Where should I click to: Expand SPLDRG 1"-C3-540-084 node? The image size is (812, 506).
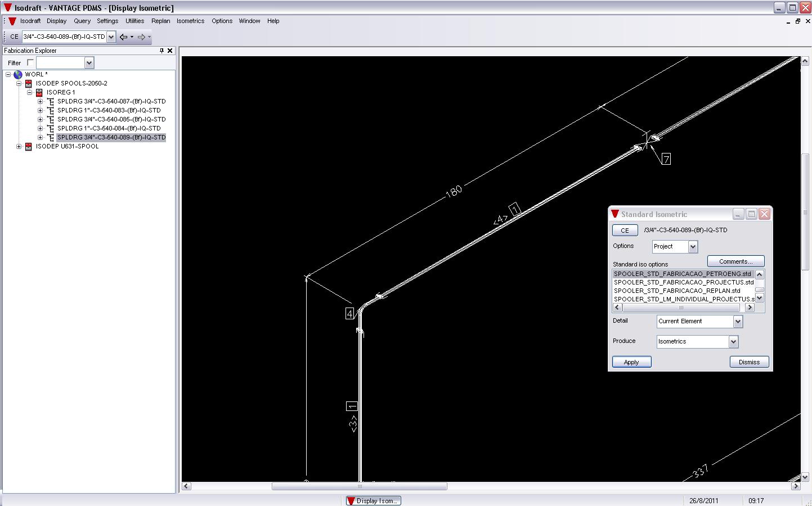click(x=40, y=128)
